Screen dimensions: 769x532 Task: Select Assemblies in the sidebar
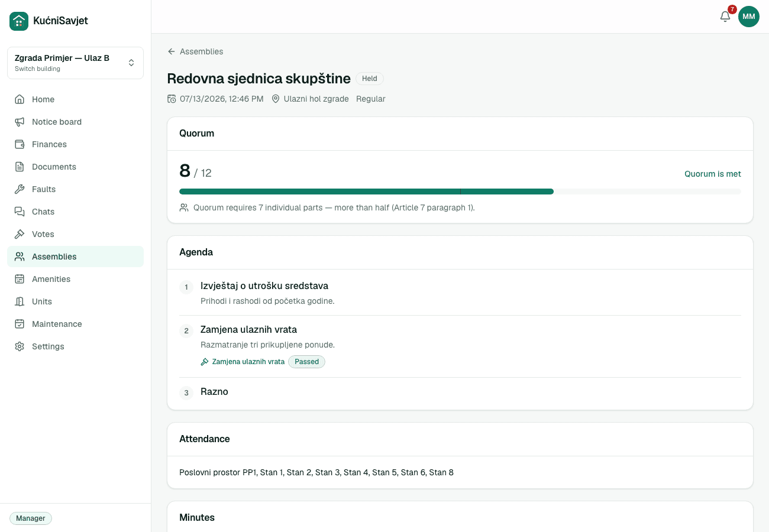coord(75,257)
